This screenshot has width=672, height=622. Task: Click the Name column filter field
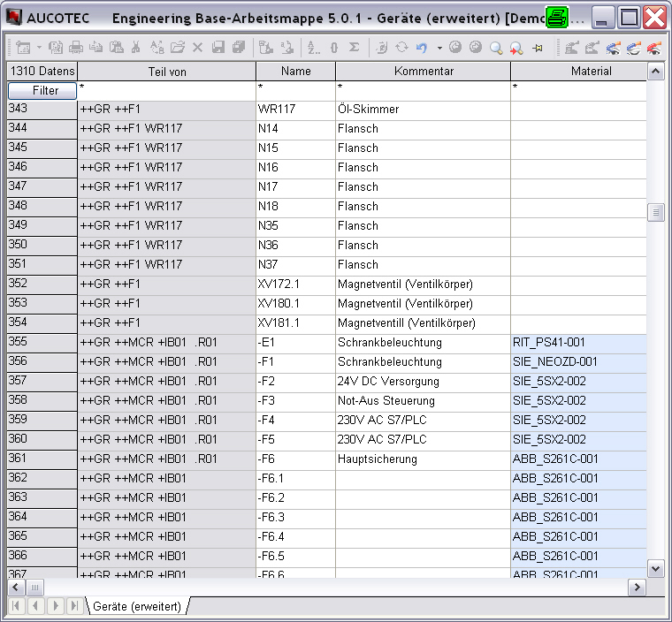pos(295,91)
